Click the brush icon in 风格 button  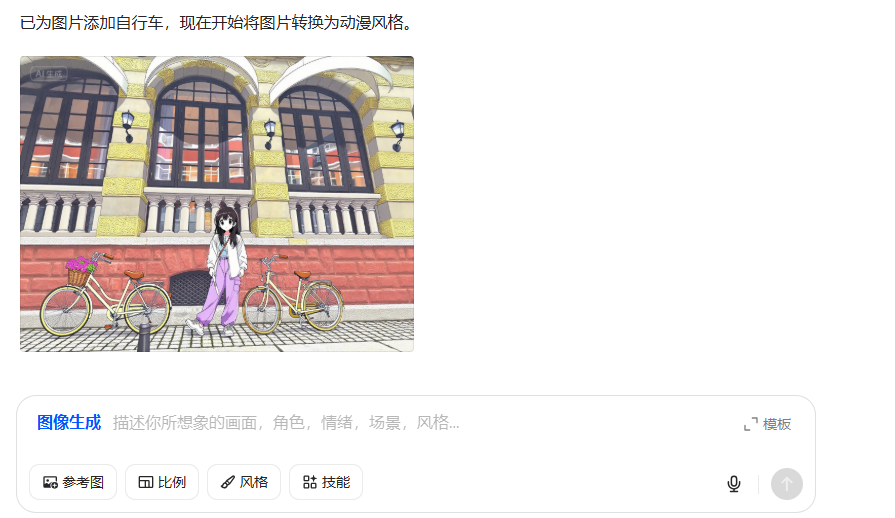[x=228, y=483]
